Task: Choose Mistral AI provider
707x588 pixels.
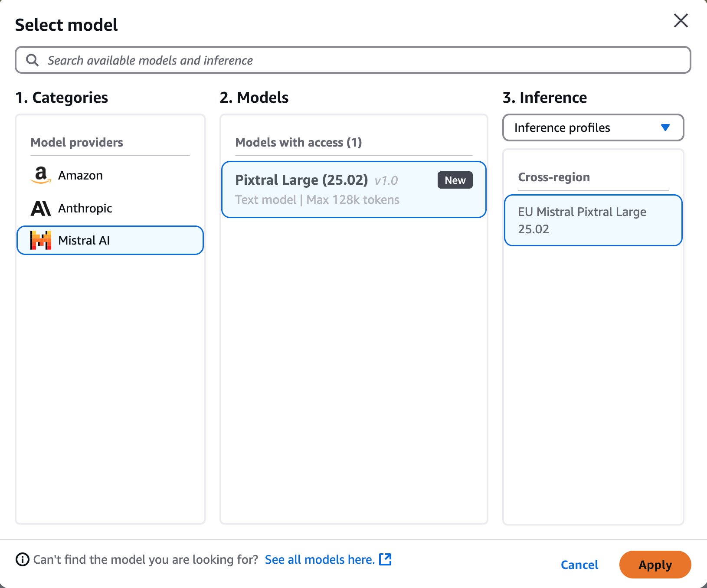Action: point(110,240)
